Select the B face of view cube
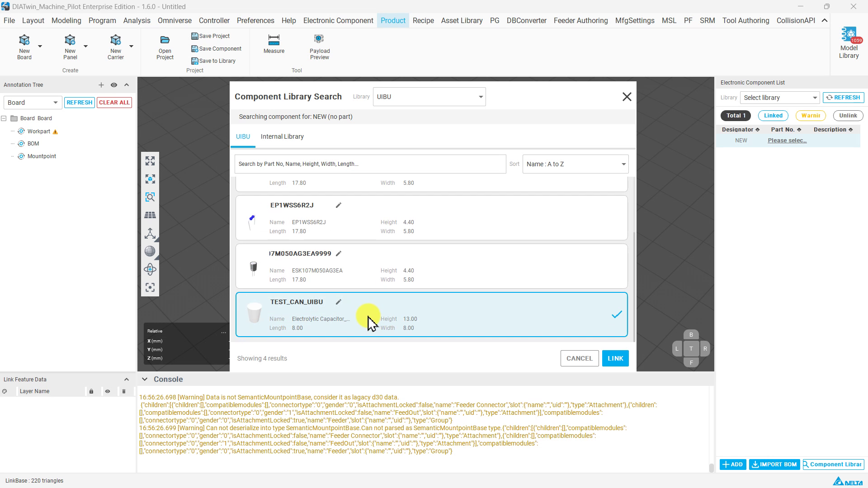The image size is (868, 488). (x=691, y=335)
